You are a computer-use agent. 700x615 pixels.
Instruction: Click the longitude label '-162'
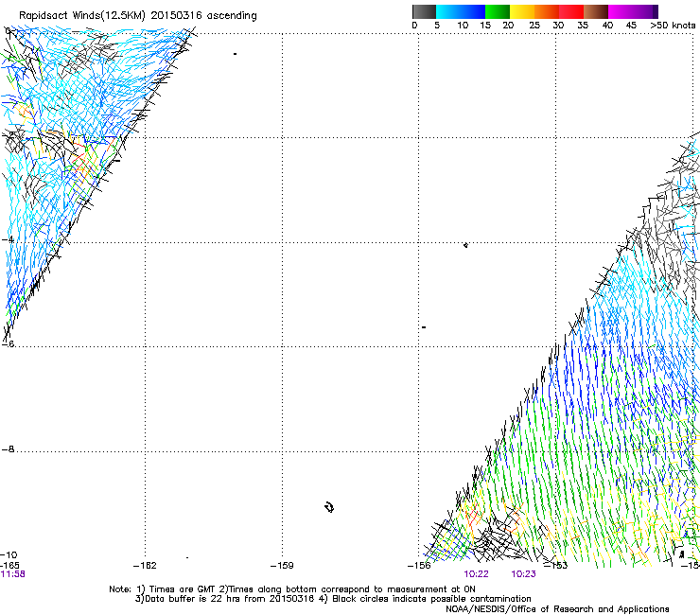(x=145, y=566)
